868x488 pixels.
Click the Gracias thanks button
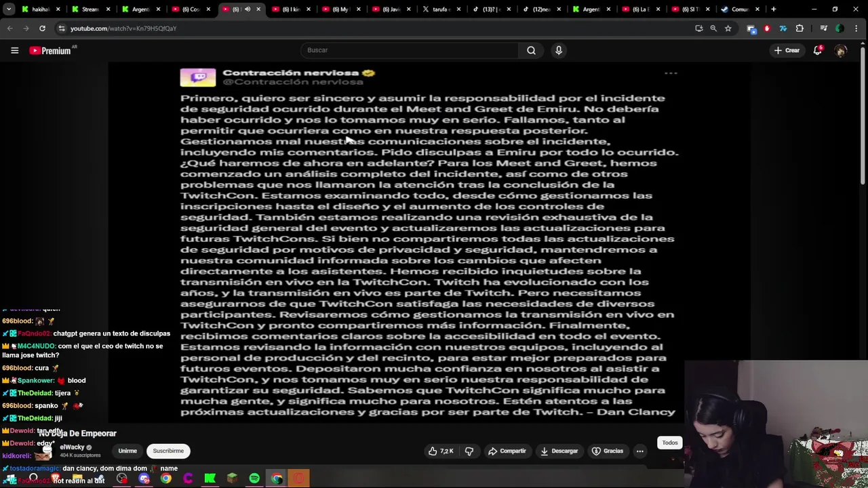(607, 451)
